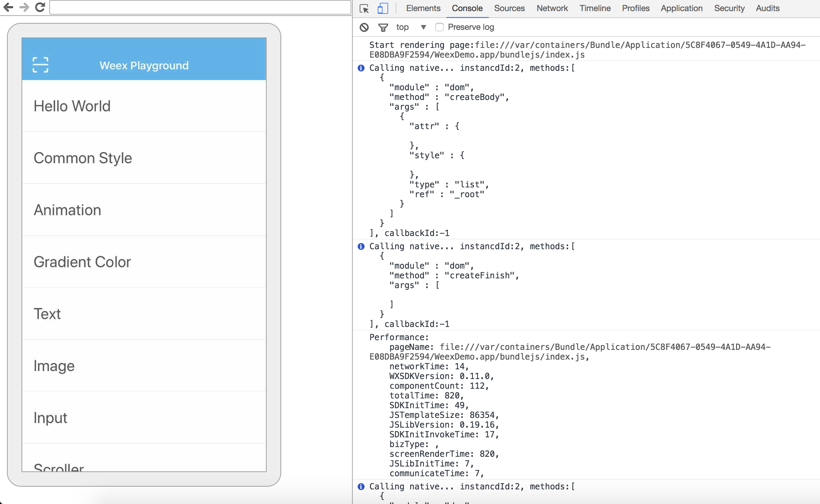Switch to the Profiles tab
The image size is (820, 504).
[x=636, y=8]
